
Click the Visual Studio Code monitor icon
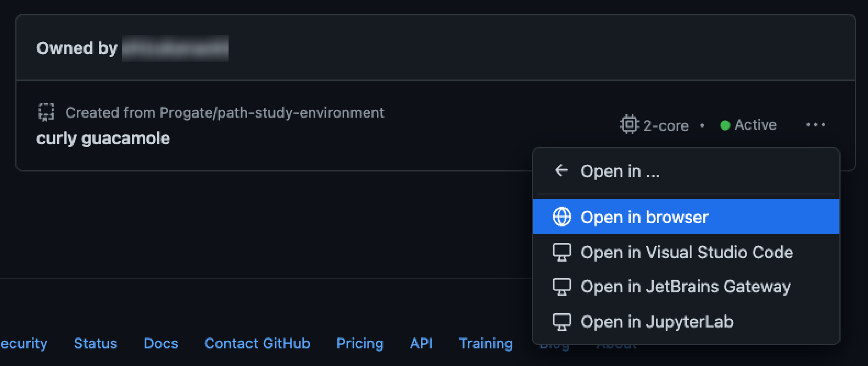[562, 252]
